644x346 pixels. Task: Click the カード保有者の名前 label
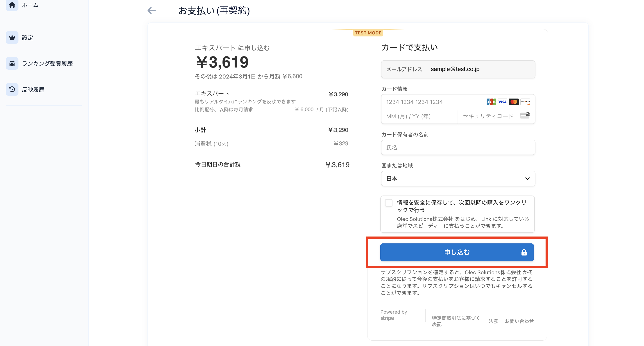pos(405,134)
